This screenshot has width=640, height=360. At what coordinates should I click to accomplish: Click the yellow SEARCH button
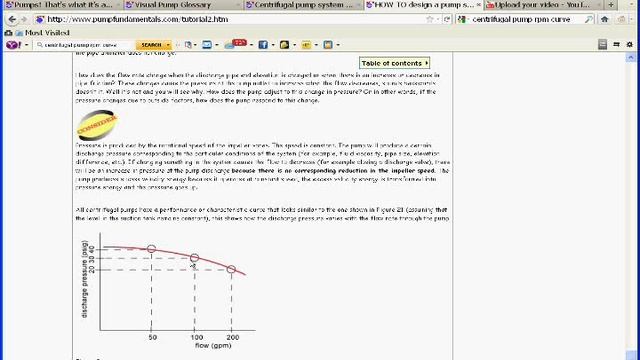(151, 45)
